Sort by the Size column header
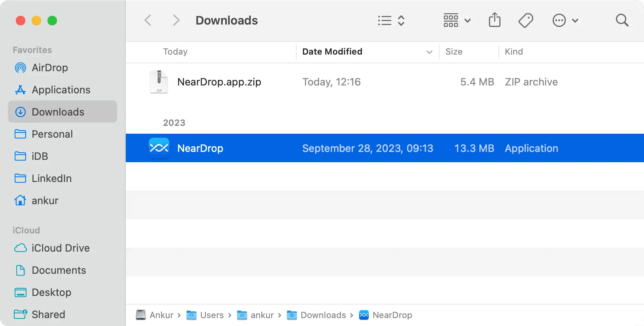Viewport: 644px width, 326px height. [x=454, y=51]
